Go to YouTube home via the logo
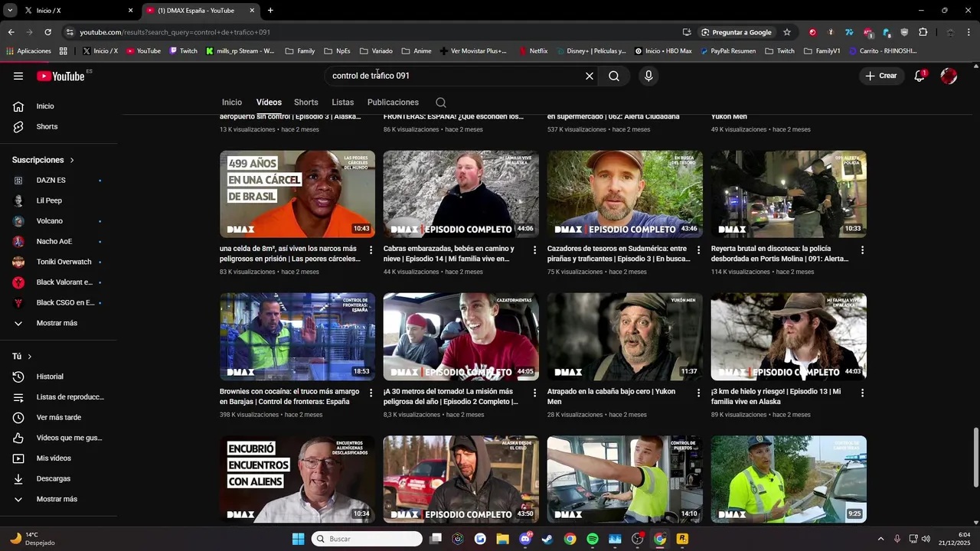 tap(60, 76)
